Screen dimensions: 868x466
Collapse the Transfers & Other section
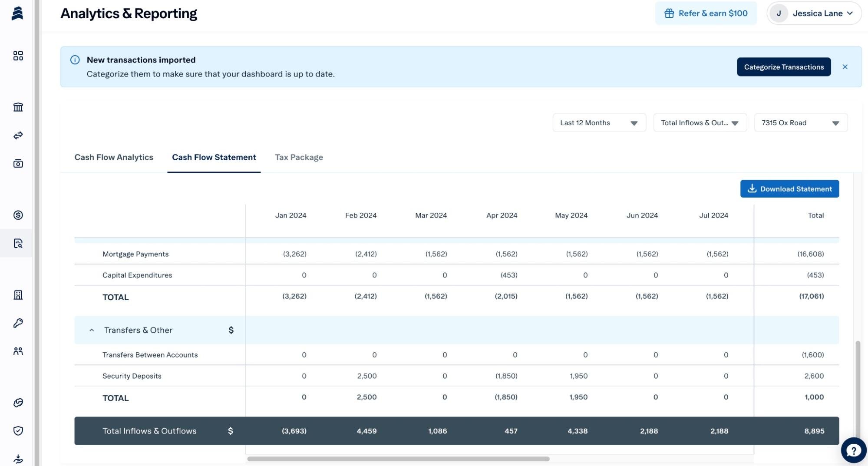pos(92,330)
